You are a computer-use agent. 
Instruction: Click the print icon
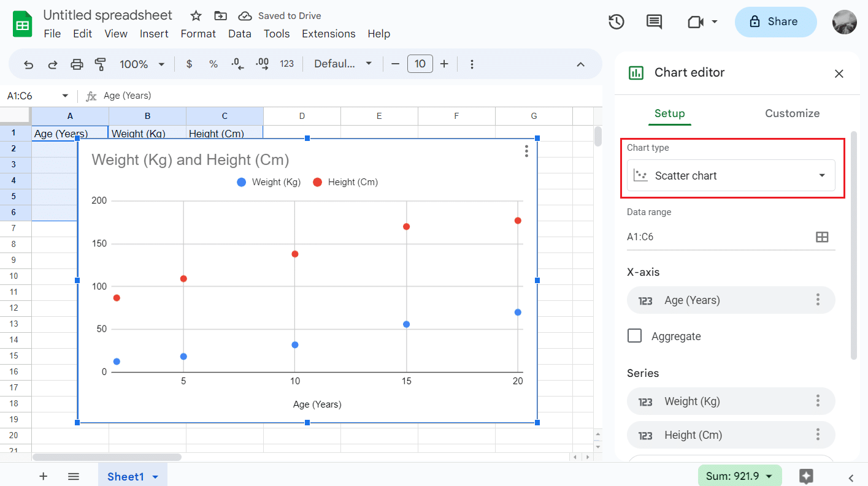click(x=77, y=64)
